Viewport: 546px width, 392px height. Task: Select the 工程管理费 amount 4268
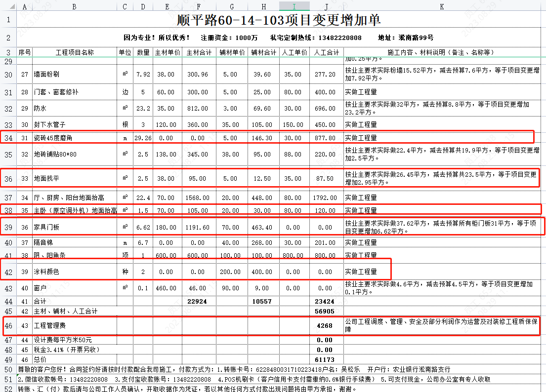click(325, 326)
